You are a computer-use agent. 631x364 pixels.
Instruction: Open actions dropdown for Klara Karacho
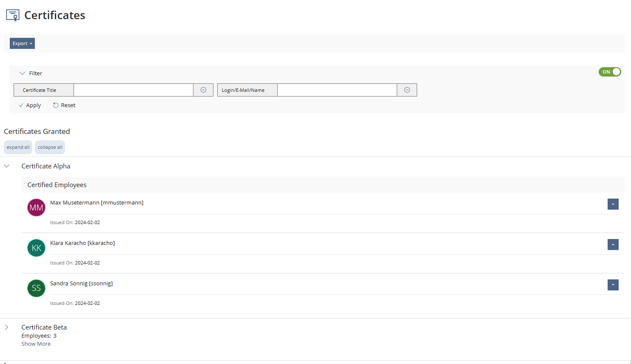[x=613, y=245]
